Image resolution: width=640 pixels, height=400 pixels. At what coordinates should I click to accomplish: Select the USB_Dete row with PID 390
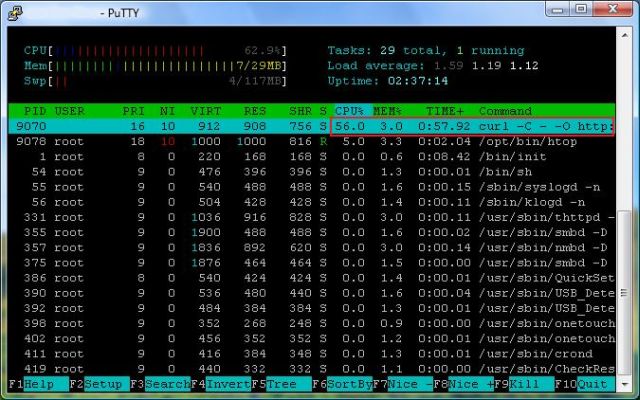pyautogui.click(x=311, y=293)
